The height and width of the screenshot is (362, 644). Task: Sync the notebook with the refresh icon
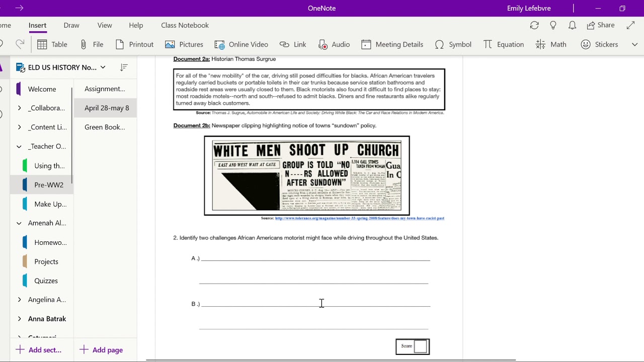coord(534,25)
